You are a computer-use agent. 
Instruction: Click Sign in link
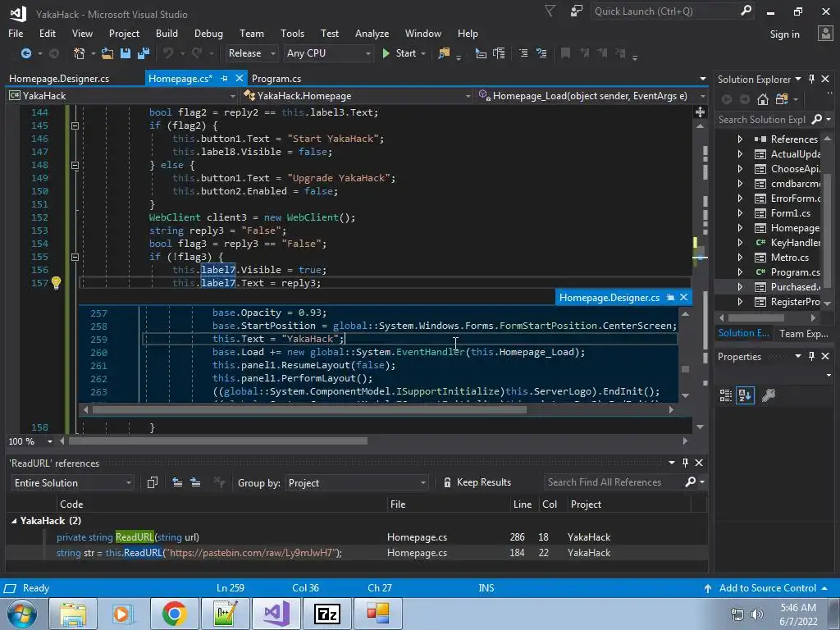784,34
